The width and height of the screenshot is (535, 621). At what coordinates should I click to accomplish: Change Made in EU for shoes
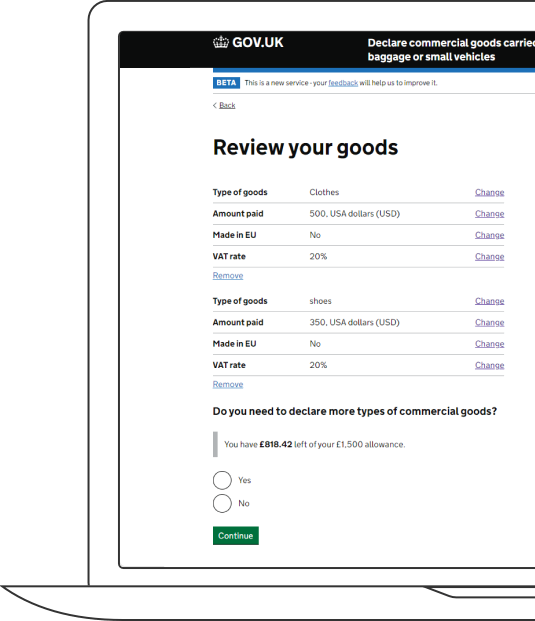pyautogui.click(x=489, y=344)
